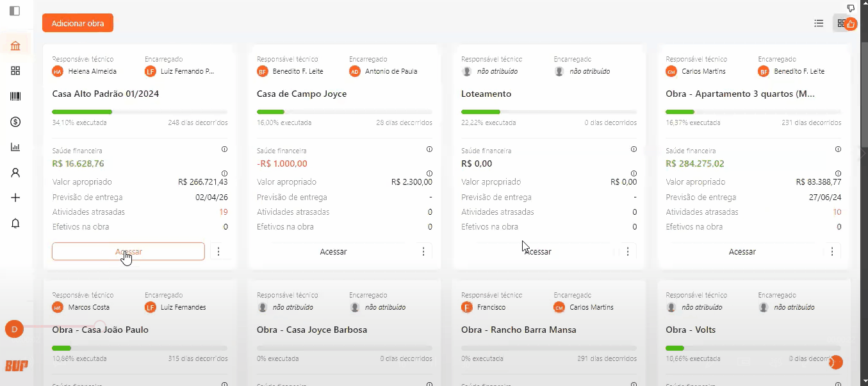Click the thumbs-down feedback icon
Screen dimensions: 868x386
[x=851, y=8]
